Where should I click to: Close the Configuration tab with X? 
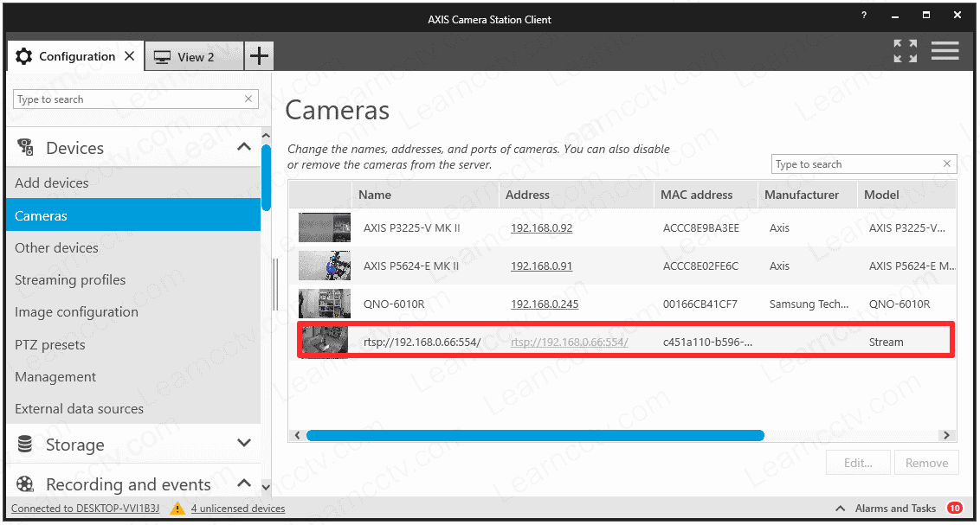point(129,56)
